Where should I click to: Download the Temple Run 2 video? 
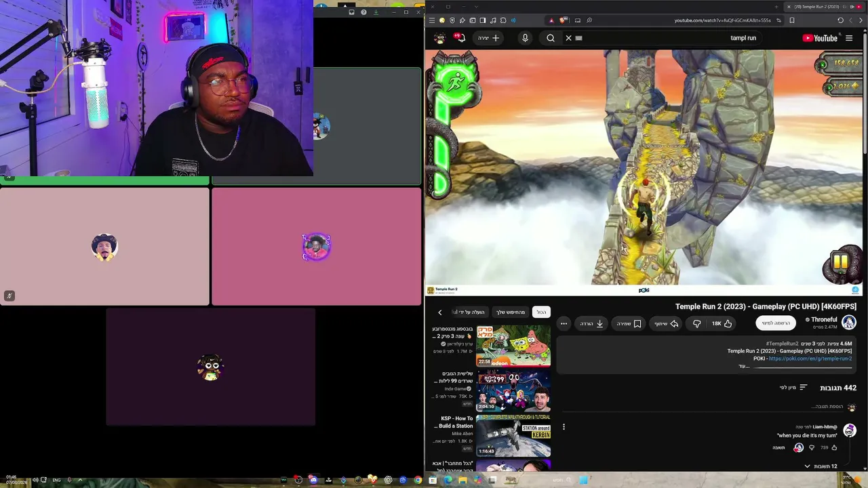pyautogui.click(x=591, y=323)
